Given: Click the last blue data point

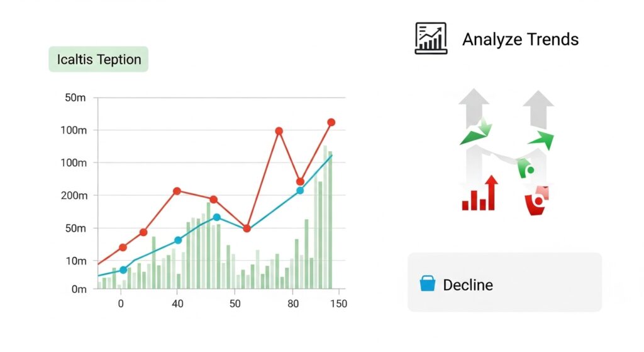Looking at the screenshot, I should click(300, 190).
